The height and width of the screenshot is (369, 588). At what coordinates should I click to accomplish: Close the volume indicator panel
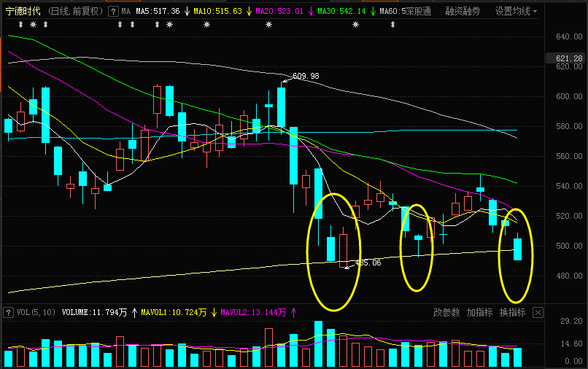(538, 312)
